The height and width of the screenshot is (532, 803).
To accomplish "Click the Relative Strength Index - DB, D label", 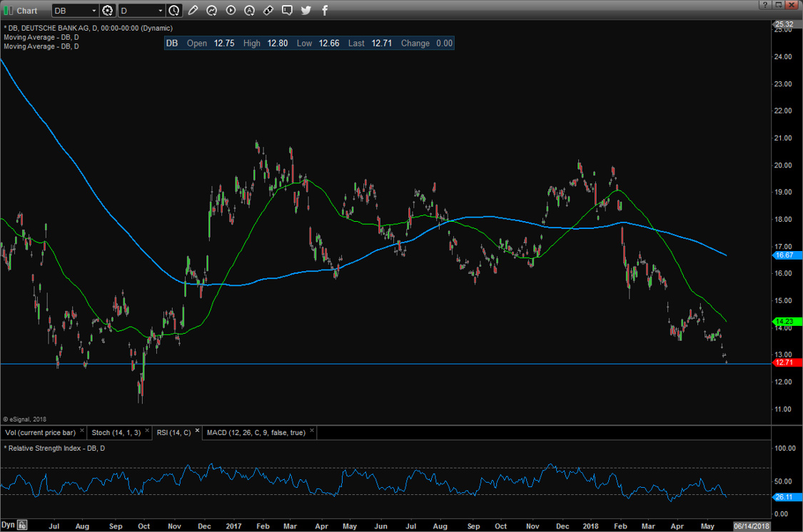I will click(54, 449).
